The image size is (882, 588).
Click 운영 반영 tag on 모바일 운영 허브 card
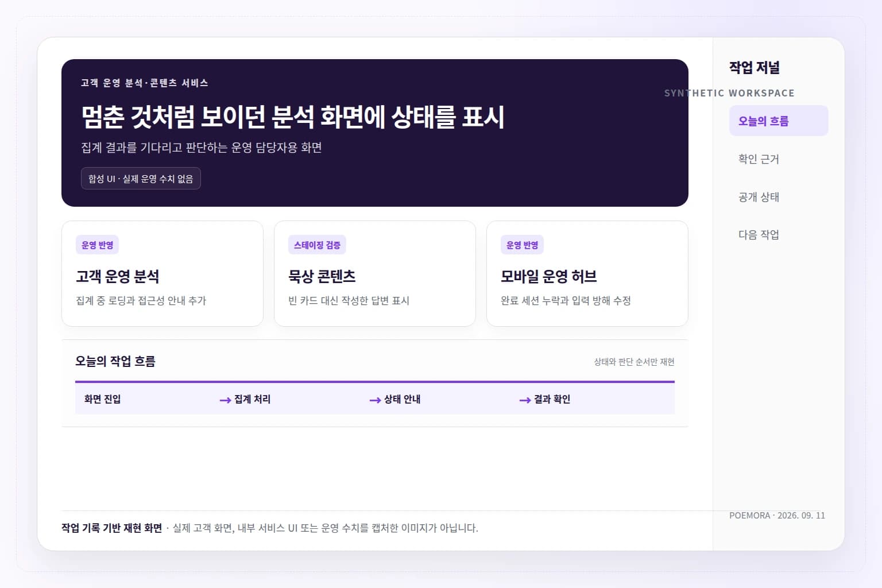point(522,245)
